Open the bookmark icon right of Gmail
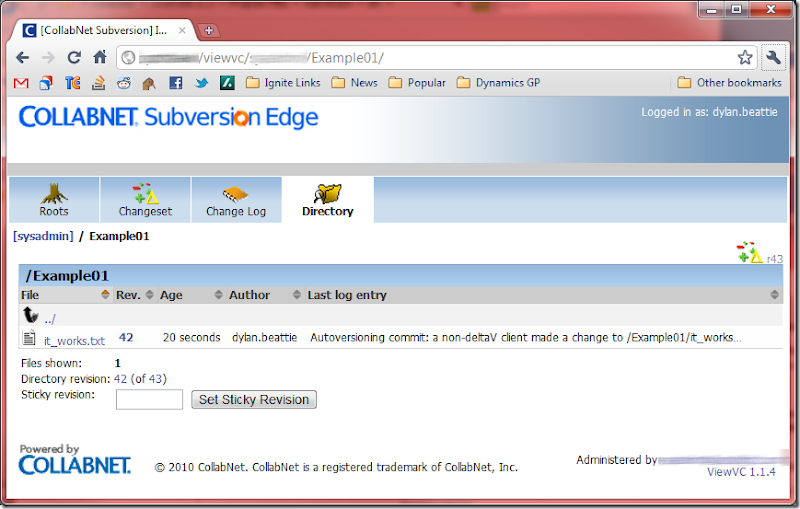 coord(46,83)
